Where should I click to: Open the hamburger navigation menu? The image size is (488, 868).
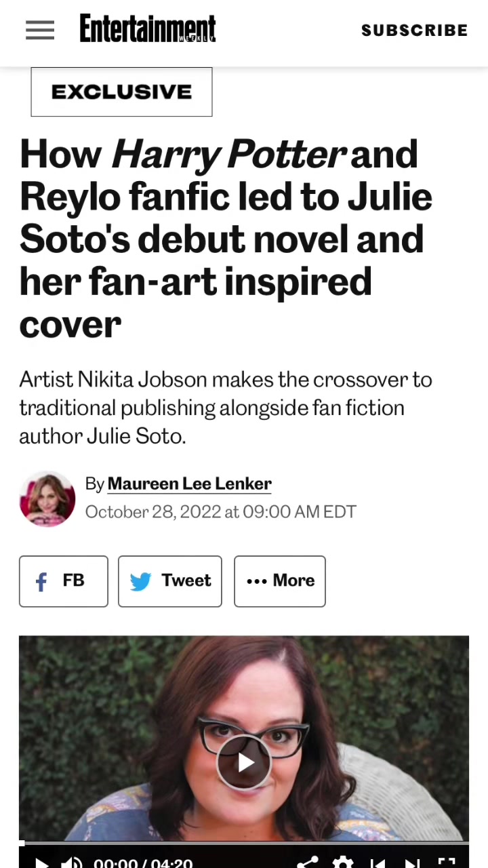click(x=40, y=31)
